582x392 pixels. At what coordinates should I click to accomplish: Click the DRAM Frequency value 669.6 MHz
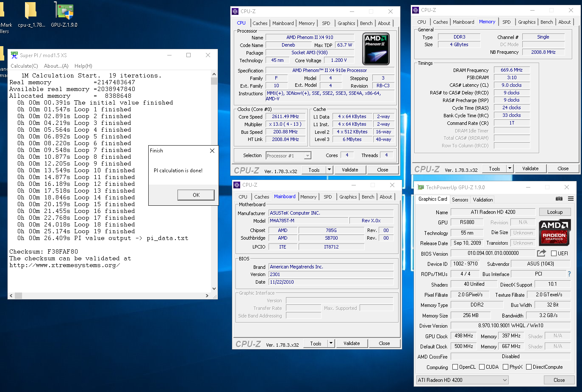pos(512,70)
